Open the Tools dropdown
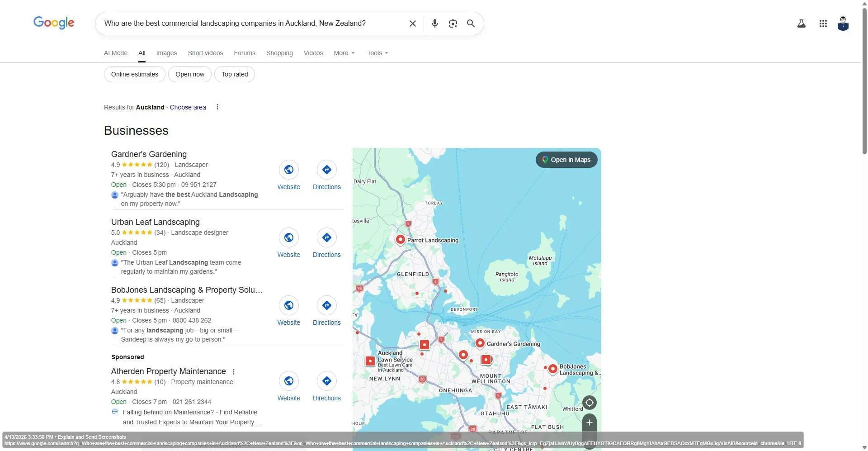This screenshot has width=868, height=451. [x=377, y=53]
